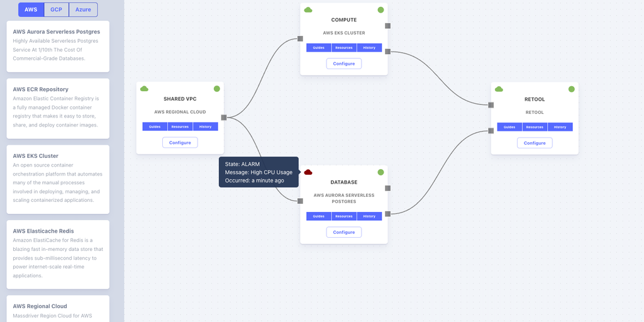Viewport: 644px width, 322px height.
Task: Open Resources tab on Compute node
Action: click(344, 48)
